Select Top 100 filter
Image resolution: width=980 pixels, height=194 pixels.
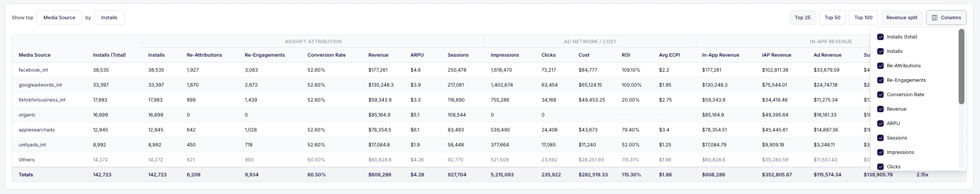pyautogui.click(x=863, y=18)
